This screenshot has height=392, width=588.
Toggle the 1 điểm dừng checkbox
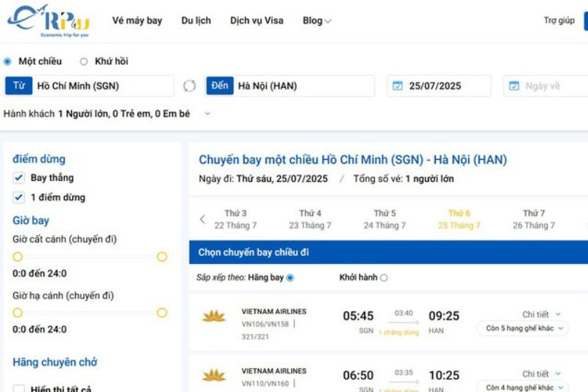pyautogui.click(x=19, y=197)
